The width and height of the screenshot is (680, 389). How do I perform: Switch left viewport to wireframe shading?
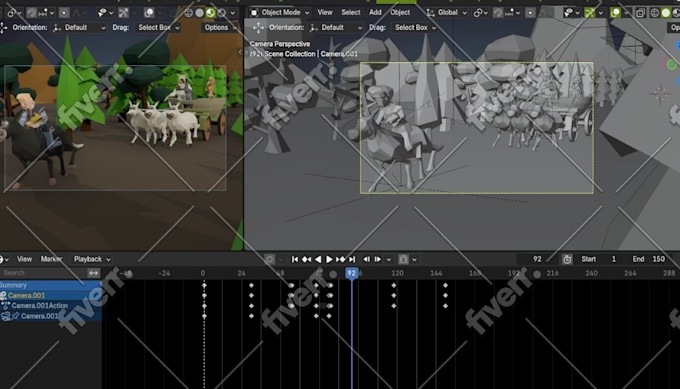coord(189,13)
